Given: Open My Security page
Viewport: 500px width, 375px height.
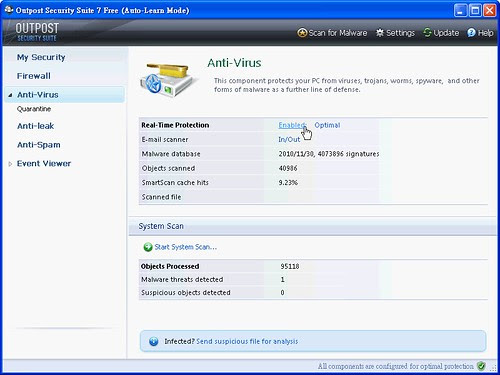Looking at the screenshot, I should (x=41, y=57).
